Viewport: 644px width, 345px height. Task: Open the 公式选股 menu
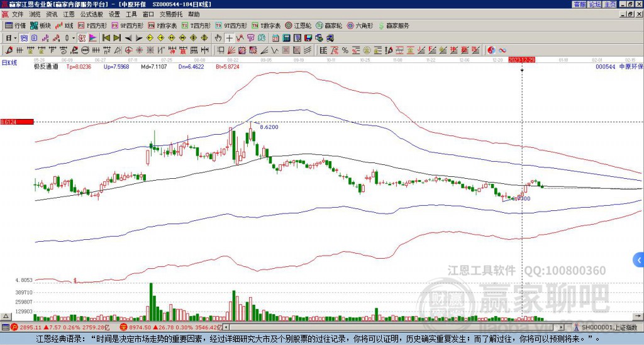91,14
